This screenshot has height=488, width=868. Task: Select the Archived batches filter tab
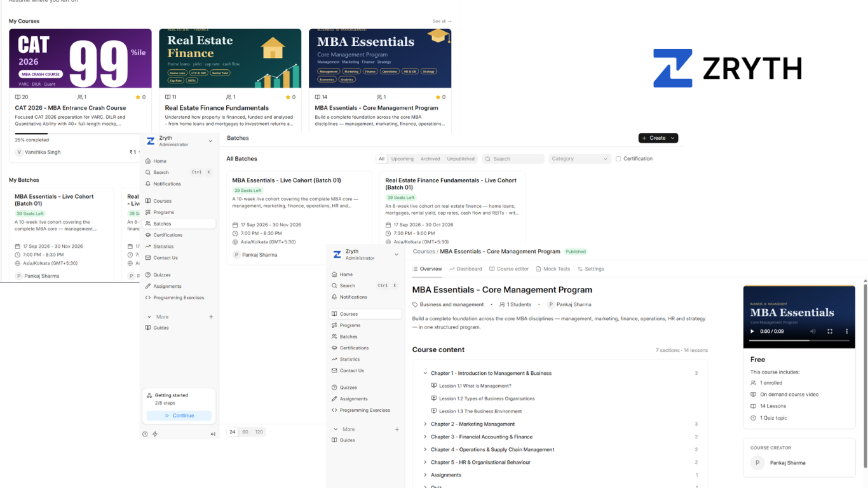[x=430, y=159]
